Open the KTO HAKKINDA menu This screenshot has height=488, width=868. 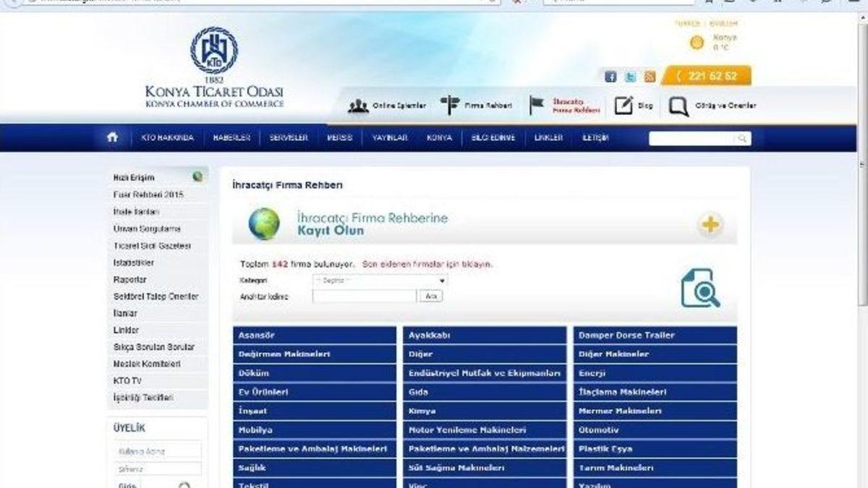(x=167, y=137)
